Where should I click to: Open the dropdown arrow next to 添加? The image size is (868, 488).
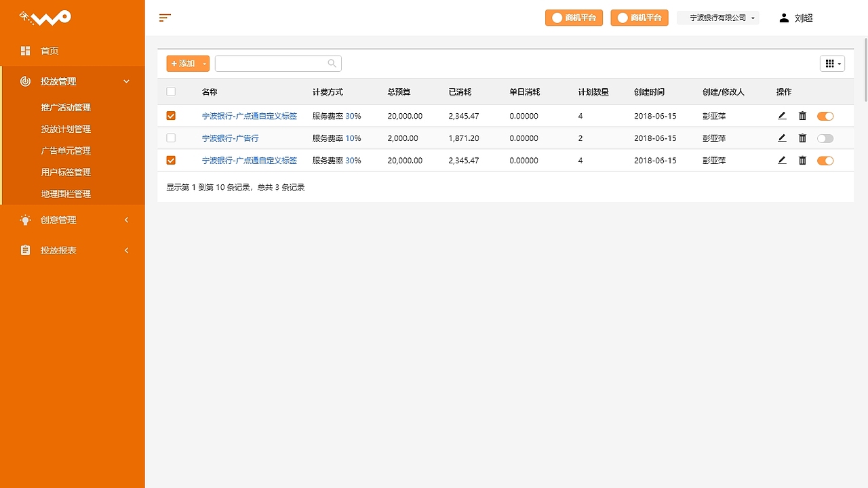click(x=205, y=63)
